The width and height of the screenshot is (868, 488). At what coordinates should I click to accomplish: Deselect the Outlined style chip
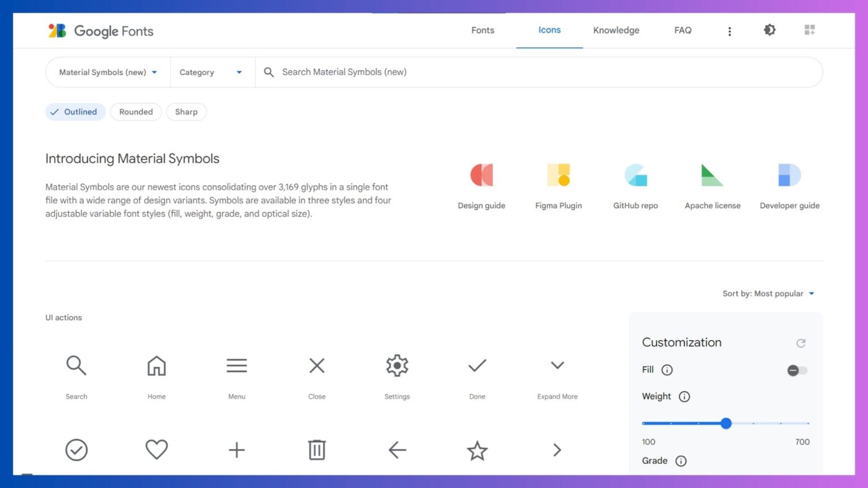(75, 112)
